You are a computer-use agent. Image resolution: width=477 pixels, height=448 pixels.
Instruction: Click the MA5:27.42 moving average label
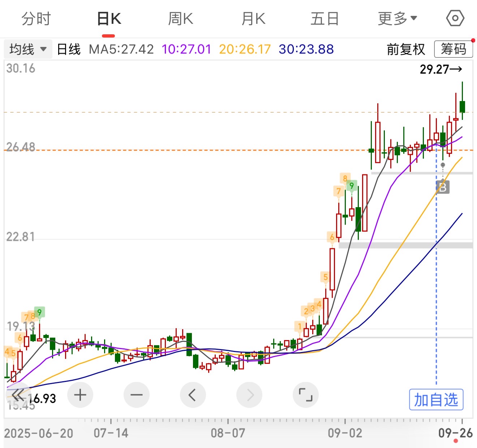121,49
